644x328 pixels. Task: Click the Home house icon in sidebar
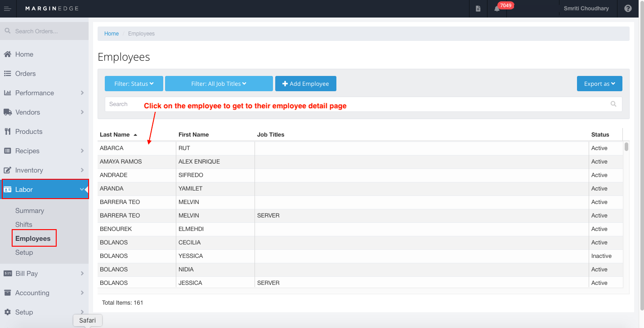(7, 54)
